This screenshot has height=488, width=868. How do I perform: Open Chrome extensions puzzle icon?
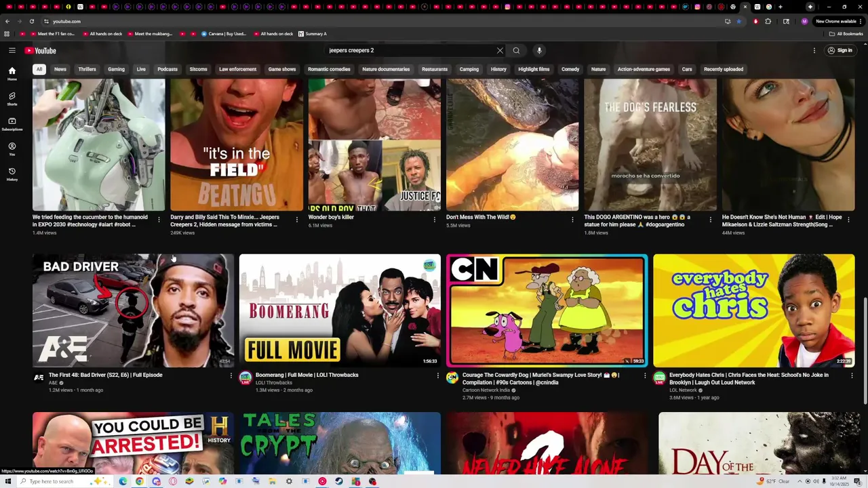pyautogui.click(x=768, y=21)
